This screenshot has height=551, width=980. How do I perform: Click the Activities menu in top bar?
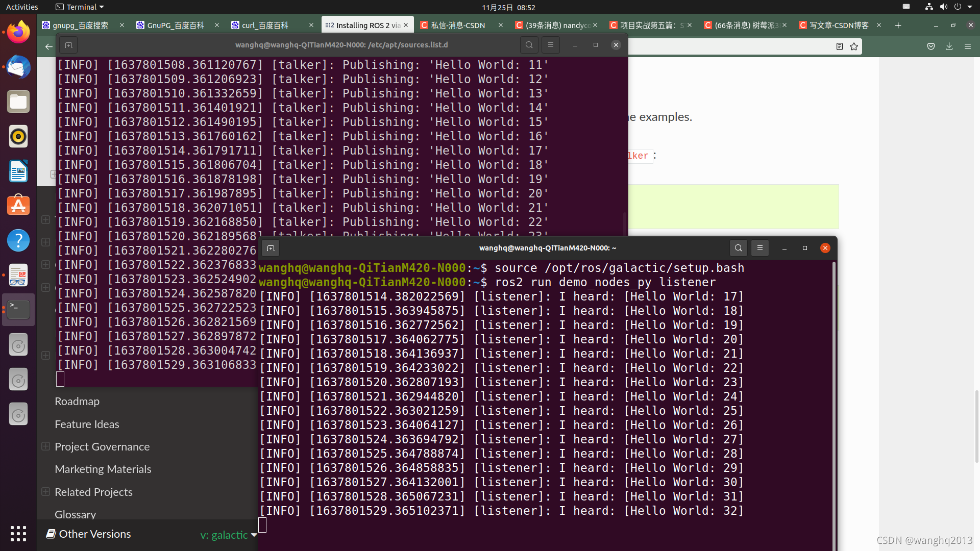pyautogui.click(x=22, y=7)
